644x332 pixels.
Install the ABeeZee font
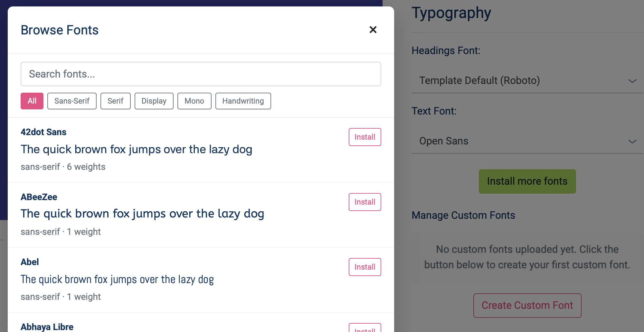tap(365, 202)
